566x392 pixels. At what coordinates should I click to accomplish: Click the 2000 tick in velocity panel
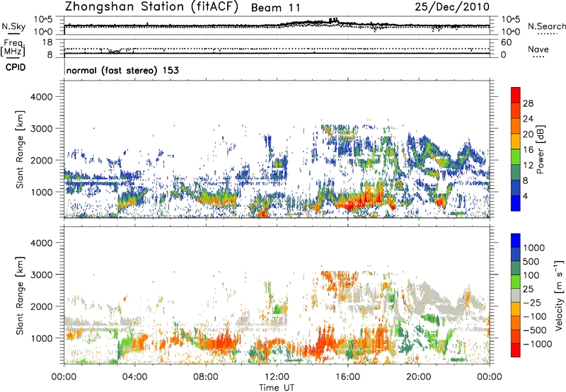point(41,306)
